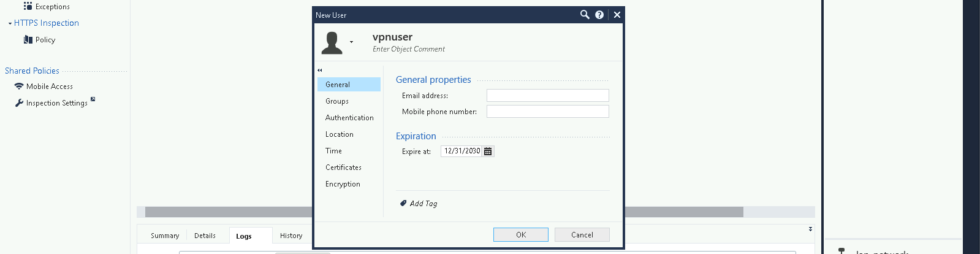
Task: Collapse the bottom details pane arrow
Action: (810, 229)
